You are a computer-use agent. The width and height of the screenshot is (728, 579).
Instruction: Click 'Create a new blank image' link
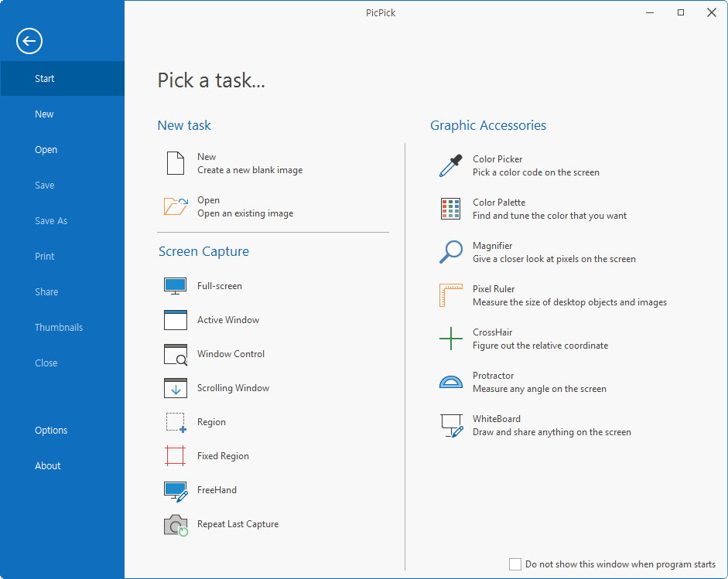[249, 170]
